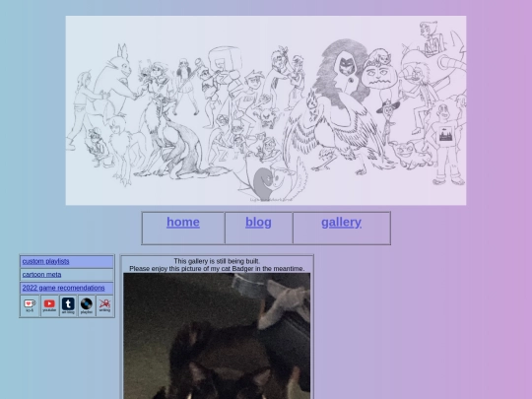Open the blog page
The height and width of the screenshot is (399, 532).
coord(258,223)
